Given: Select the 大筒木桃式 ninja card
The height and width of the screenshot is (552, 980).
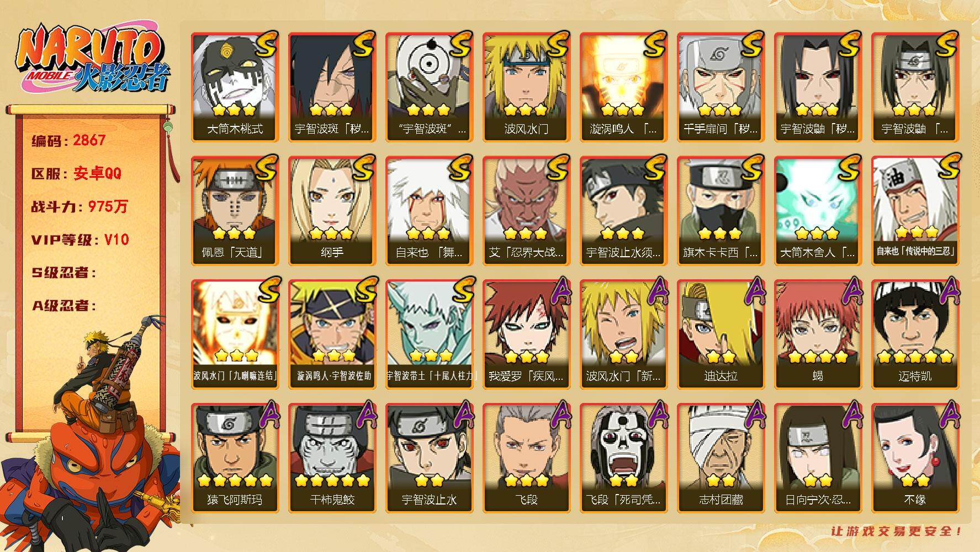Looking at the screenshot, I should point(235,87).
